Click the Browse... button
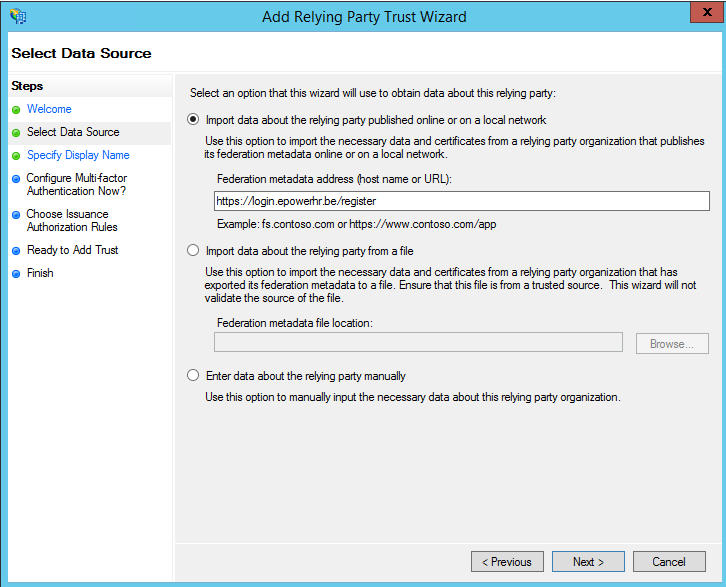The width and height of the screenshot is (726, 587). [672, 343]
